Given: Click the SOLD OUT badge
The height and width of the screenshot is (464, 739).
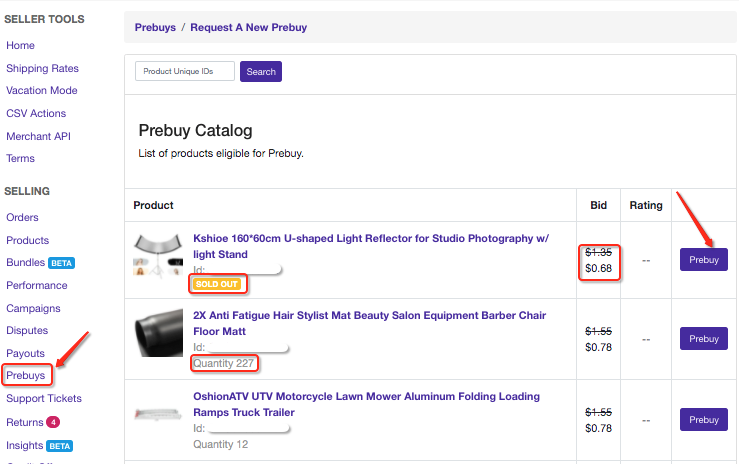Looking at the screenshot, I should [217, 284].
